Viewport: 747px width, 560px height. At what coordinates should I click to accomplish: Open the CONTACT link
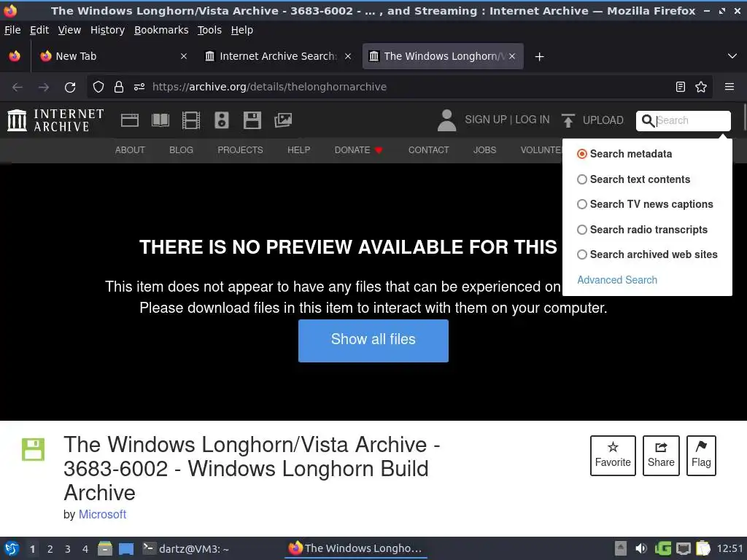[428, 150]
